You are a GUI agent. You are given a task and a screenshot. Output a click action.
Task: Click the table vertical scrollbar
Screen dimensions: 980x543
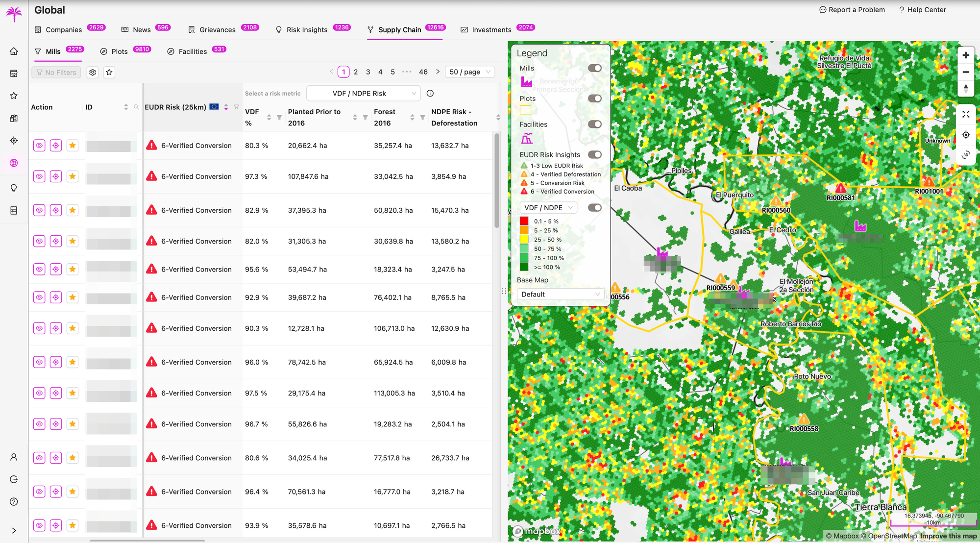497,180
